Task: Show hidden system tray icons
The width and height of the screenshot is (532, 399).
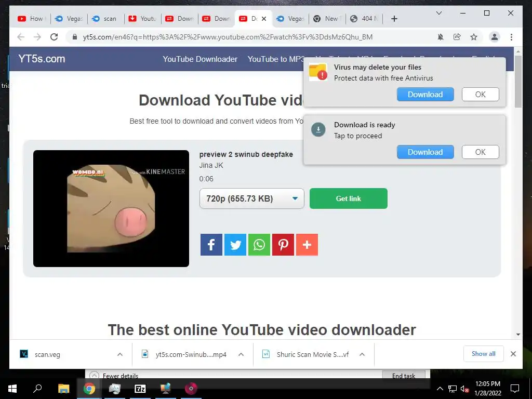Action: click(440, 389)
